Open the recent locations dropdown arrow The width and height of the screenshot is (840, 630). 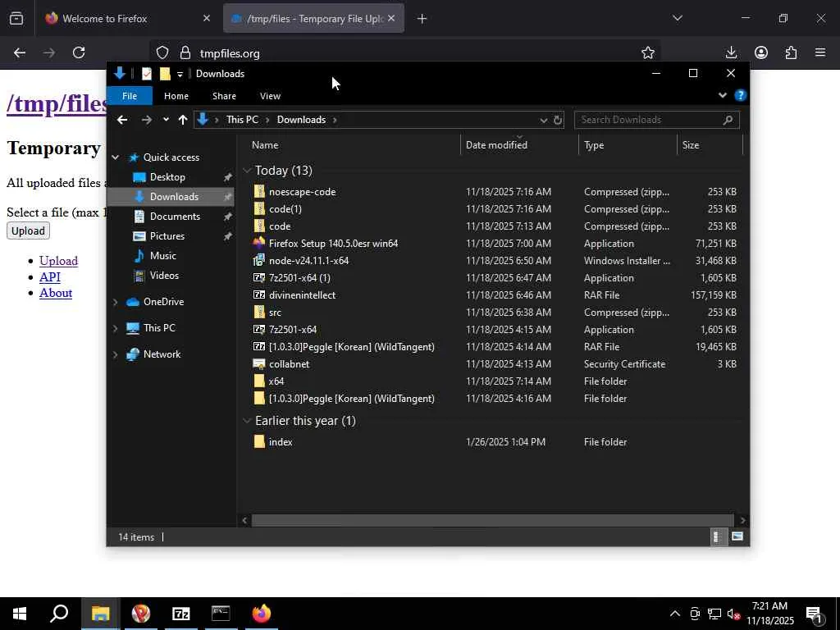point(166,120)
